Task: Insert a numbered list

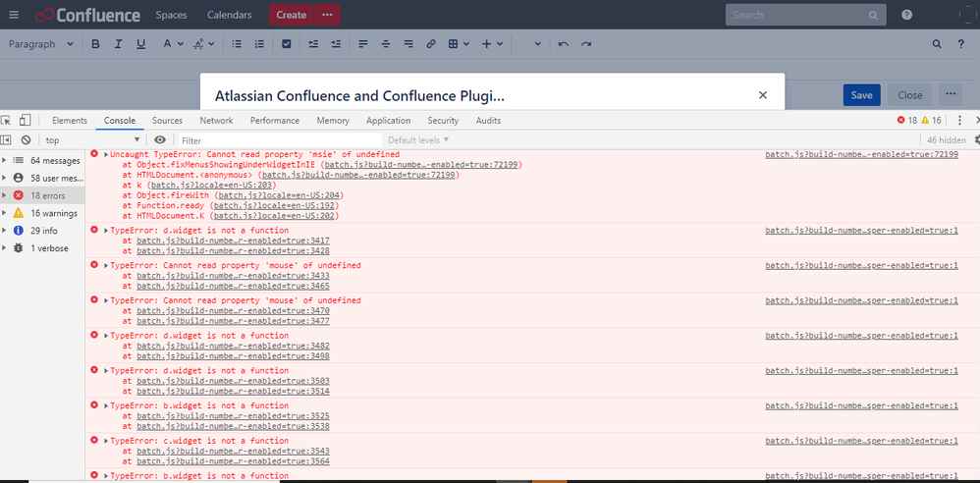Action: (259, 44)
